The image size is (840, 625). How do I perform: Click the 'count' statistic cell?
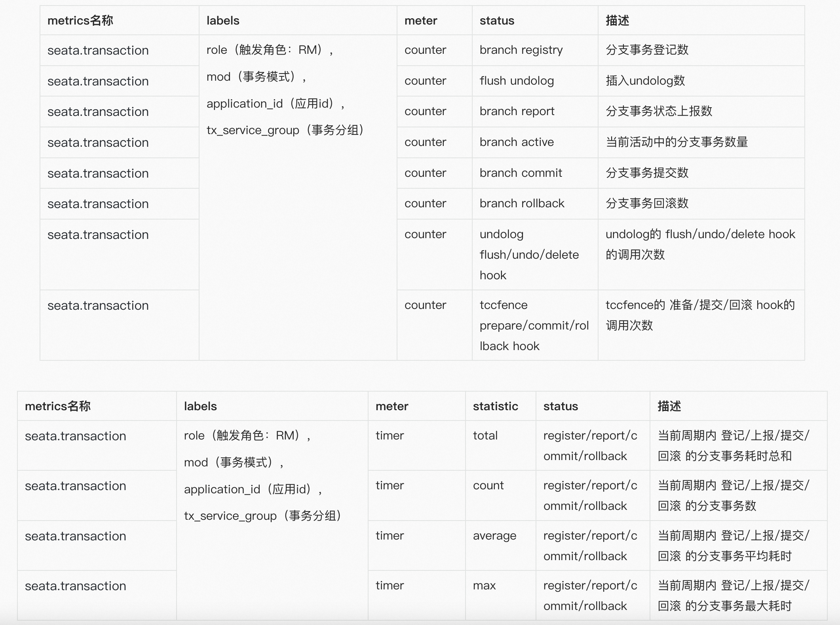pyautogui.click(x=488, y=485)
